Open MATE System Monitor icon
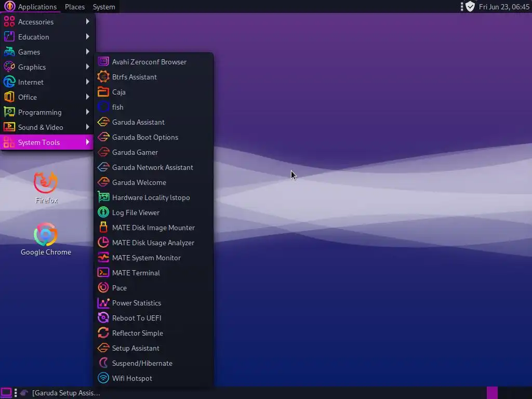The image size is (532, 399). click(x=103, y=258)
